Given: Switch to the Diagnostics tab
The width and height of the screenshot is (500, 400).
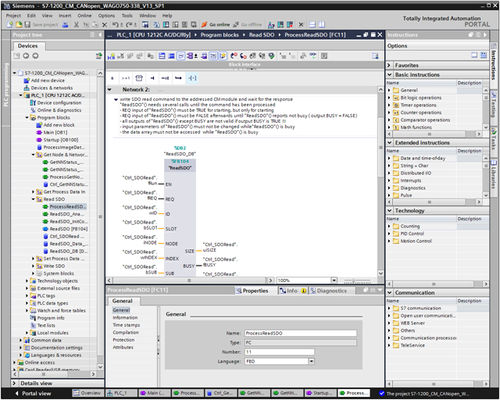Looking at the screenshot, I should [328, 291].
